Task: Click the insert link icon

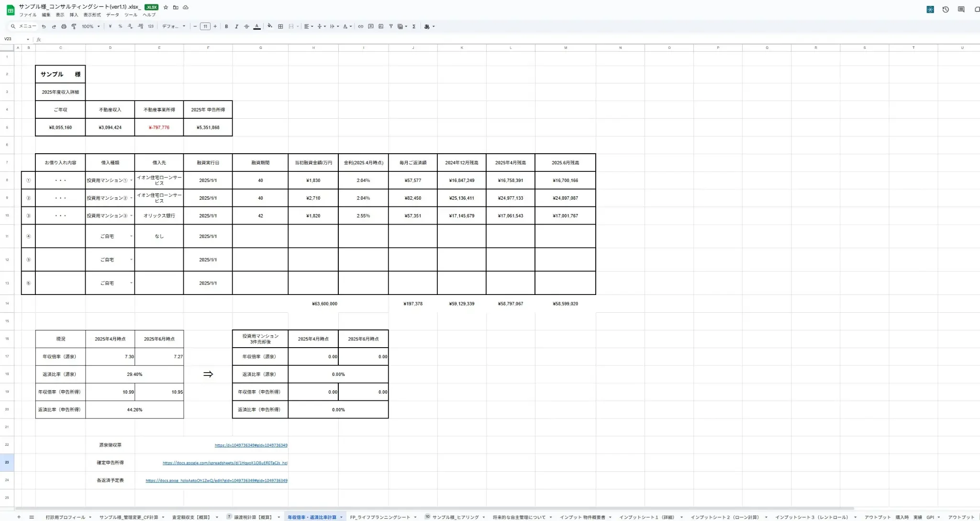Action: click(360, 26)
